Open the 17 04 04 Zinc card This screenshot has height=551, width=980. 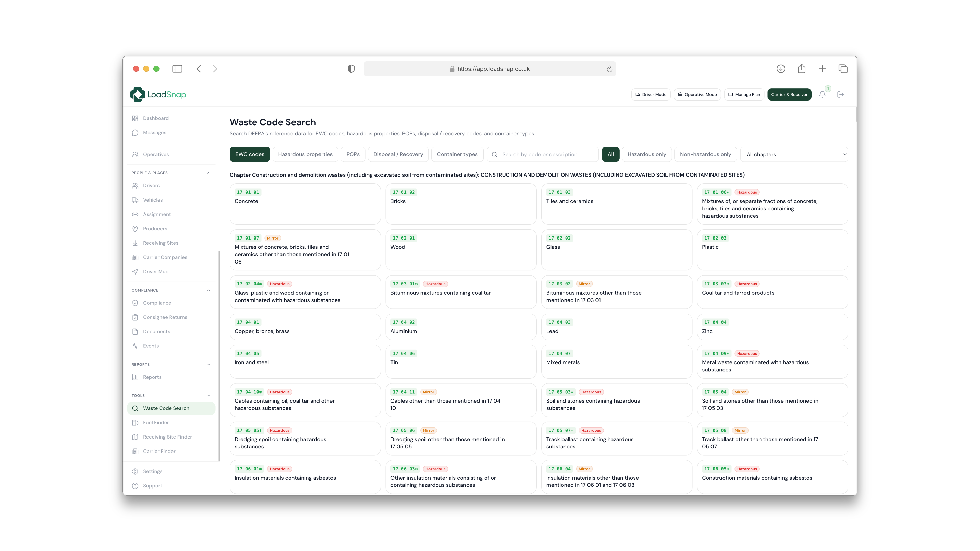coord(773,327)
